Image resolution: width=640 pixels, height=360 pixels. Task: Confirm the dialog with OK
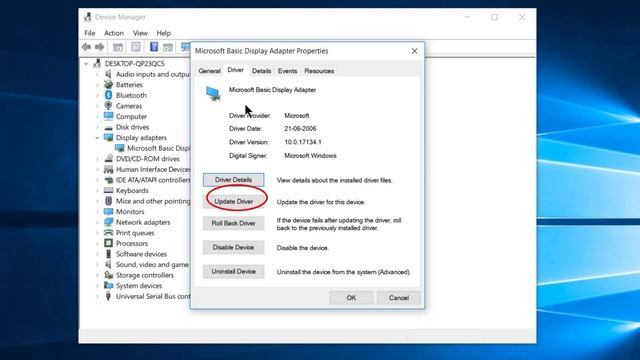(x=351, y=298)
